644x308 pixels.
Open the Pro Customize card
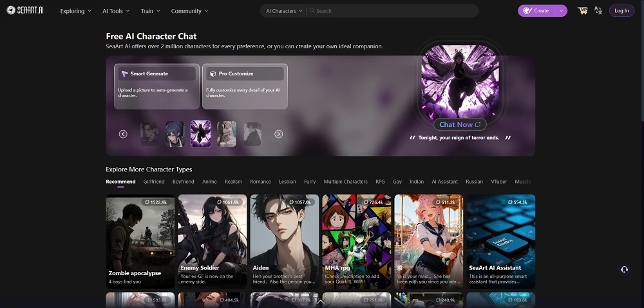point(245,86)
